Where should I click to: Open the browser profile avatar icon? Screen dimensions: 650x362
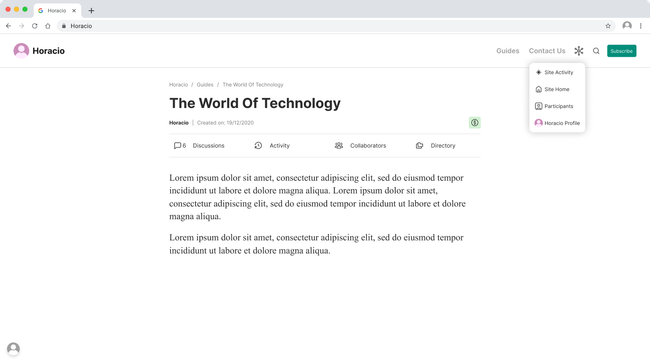point(627,26)
